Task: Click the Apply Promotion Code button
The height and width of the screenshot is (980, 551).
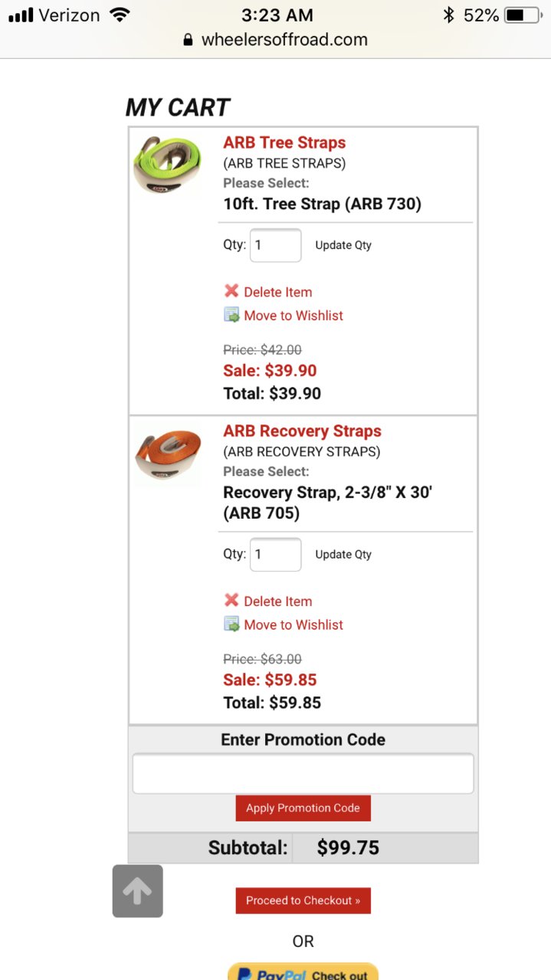Action: 303,808
